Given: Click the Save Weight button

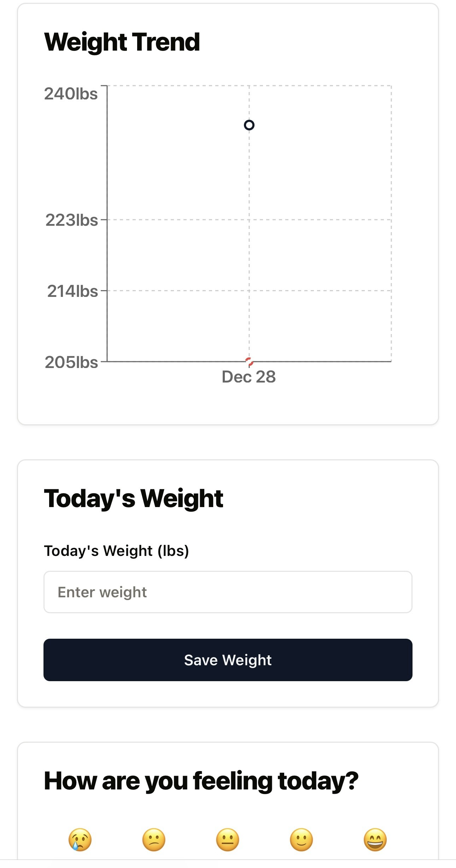Looking at the screenshot, I should pos(228,660).
